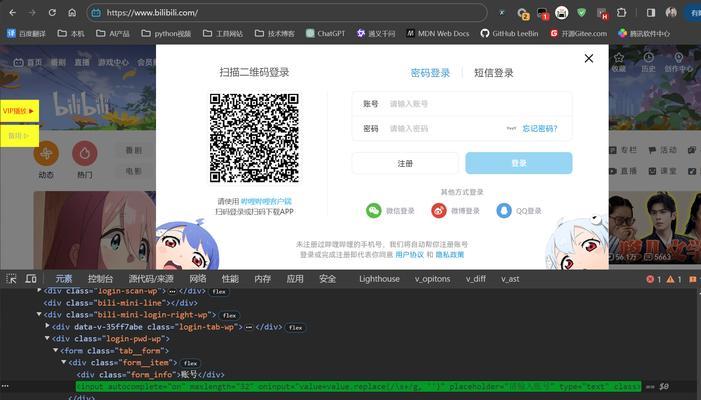This screenshot has width=701, height=400.
Task: Open the 本机 bookmark folder
Action: tap(71, 34)
